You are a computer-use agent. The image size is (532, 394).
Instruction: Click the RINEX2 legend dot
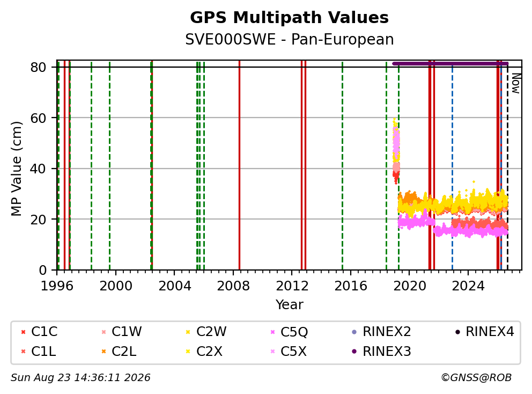(x=354, y=332)
